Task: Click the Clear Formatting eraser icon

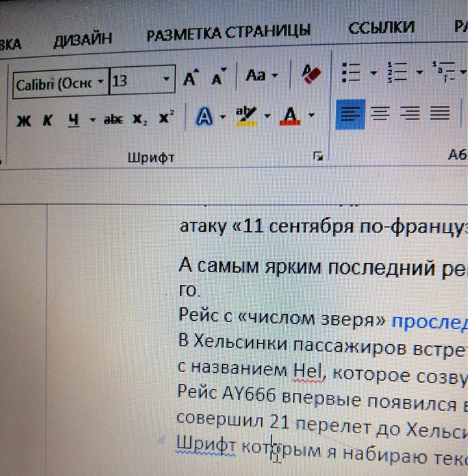Action: [x=311, y=75]
